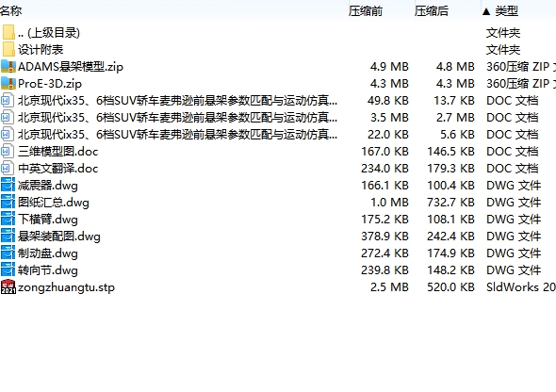Select the zongzhuangtu.stp file name
This screenshot has height=392, width=556.
(x=66, y=287)
